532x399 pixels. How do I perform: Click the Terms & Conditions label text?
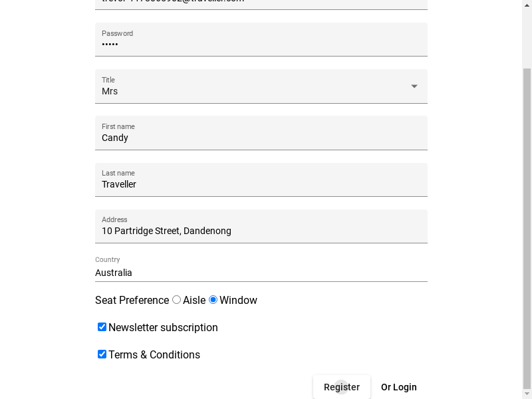point(154,354)
